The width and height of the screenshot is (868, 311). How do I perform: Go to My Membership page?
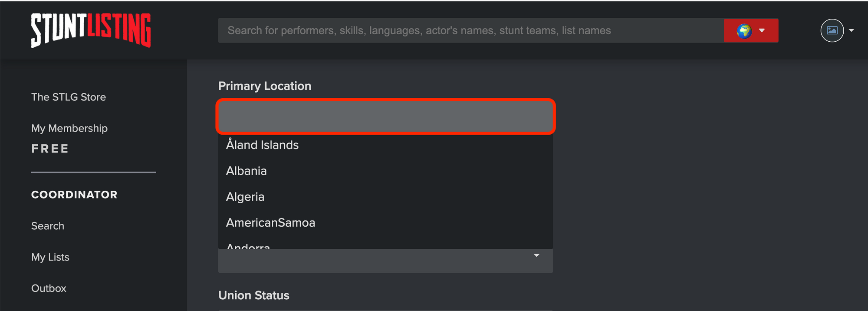(x=69, y=128)
